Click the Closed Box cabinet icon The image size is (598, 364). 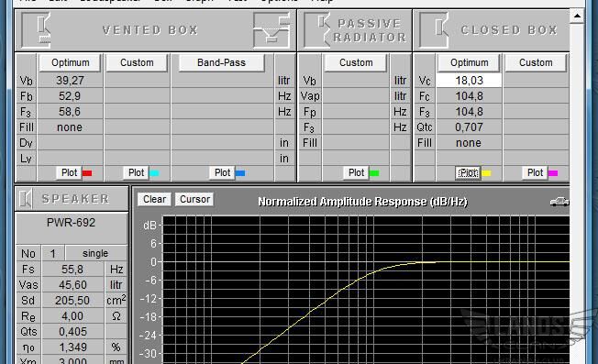click(434, 30)
